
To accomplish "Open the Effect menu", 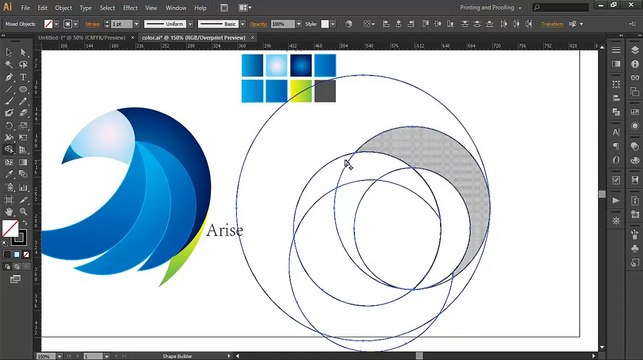I will point(130,8).
